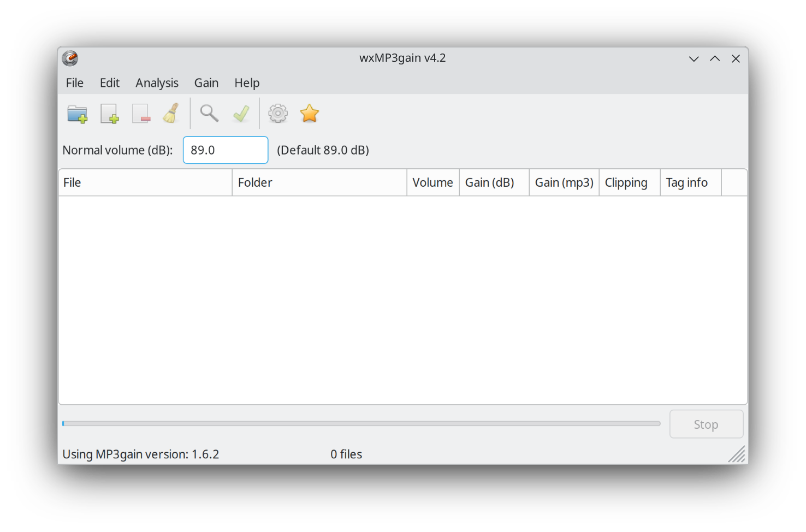
Task: Open the Analysis menu
Action: click(157, 83)
